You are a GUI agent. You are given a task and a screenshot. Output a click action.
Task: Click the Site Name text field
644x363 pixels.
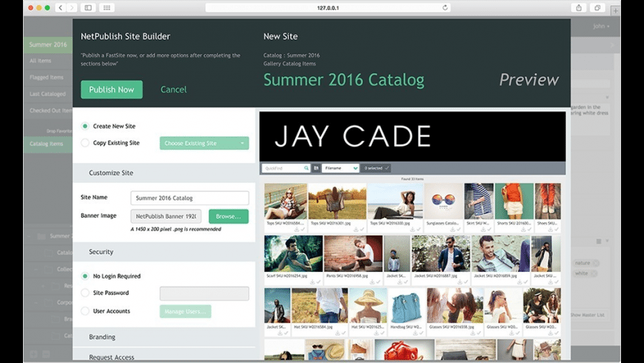189,198
